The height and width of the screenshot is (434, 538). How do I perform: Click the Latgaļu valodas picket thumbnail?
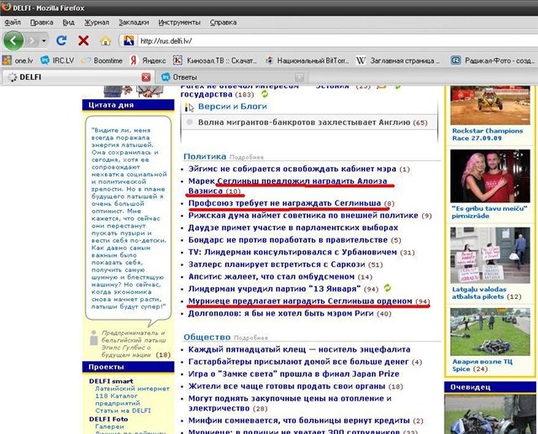[490, 255]
